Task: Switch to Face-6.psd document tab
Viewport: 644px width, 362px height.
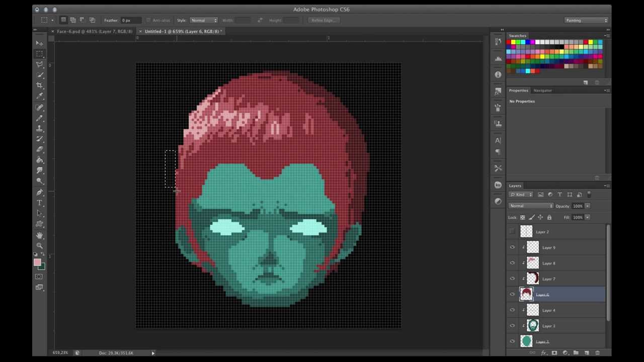Action: (95, 31)
